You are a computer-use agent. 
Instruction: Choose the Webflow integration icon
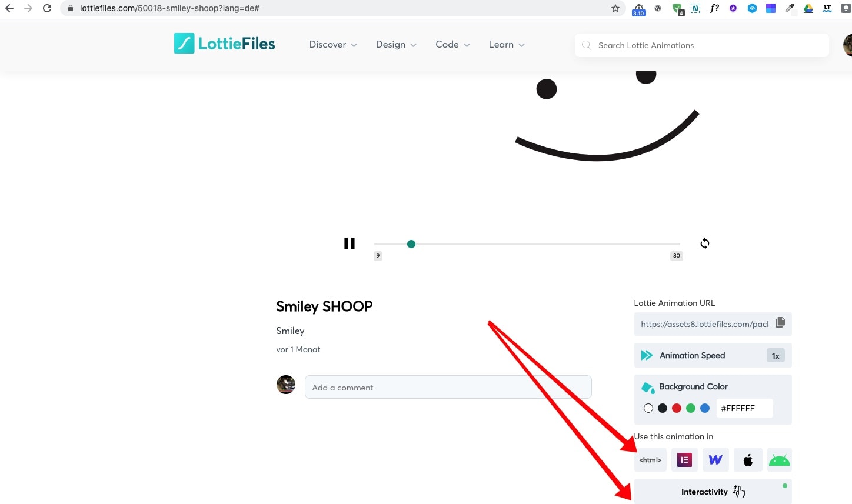[715, 460]
